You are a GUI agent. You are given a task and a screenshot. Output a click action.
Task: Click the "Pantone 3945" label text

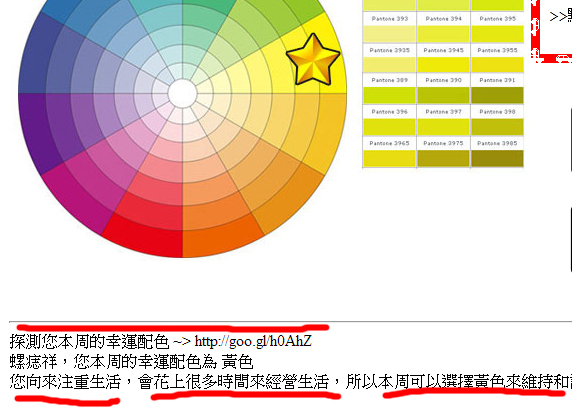pyautogui.click(x=443, y=50)
